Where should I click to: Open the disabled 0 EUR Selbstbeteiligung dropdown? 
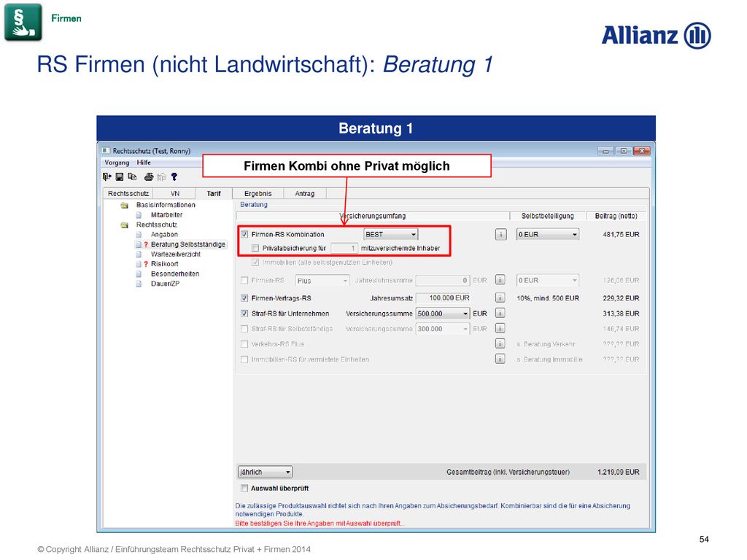(x=548, y=281)
